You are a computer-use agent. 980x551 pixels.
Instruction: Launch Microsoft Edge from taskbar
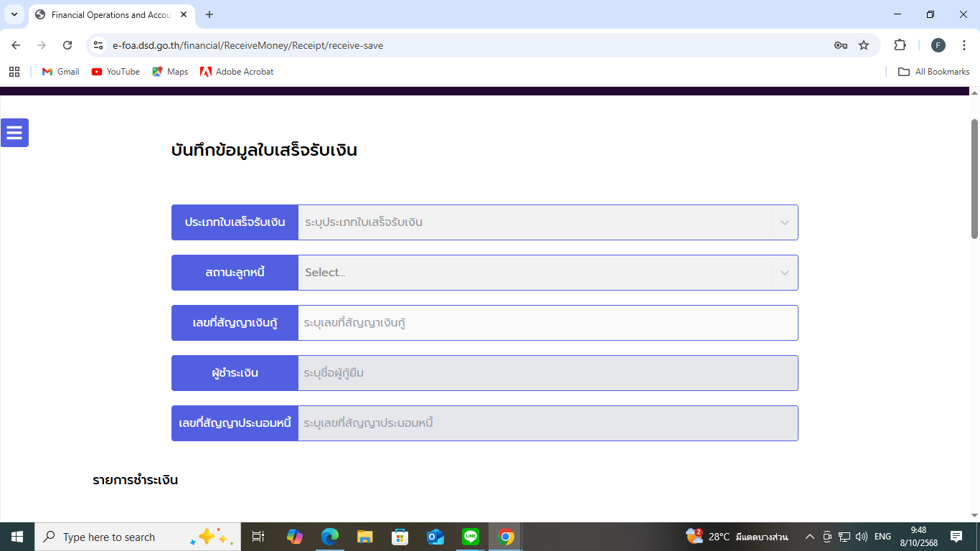(330, 537)
